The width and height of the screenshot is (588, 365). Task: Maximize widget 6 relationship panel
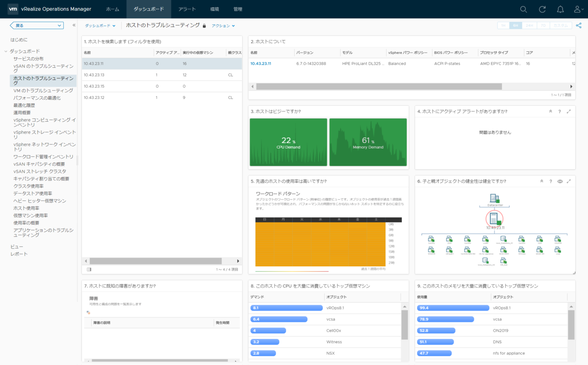click(x=568, y=181)
